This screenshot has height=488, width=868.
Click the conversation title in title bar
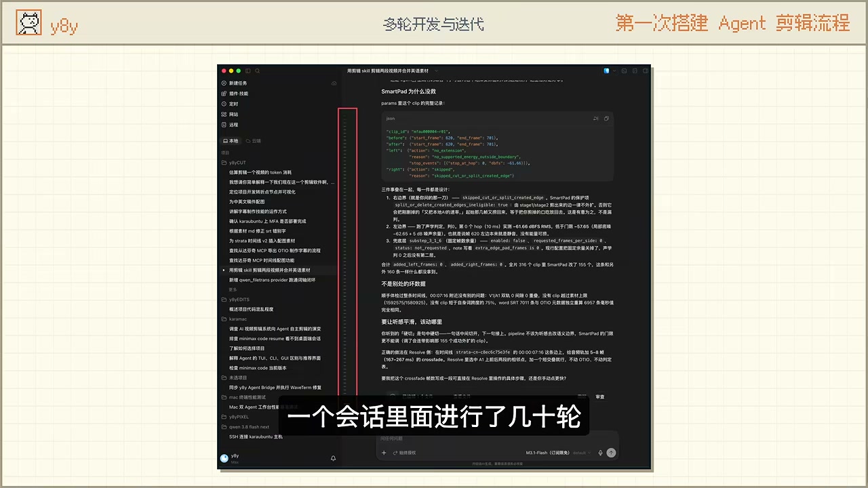pyautogui.click(x=389, y=70)
